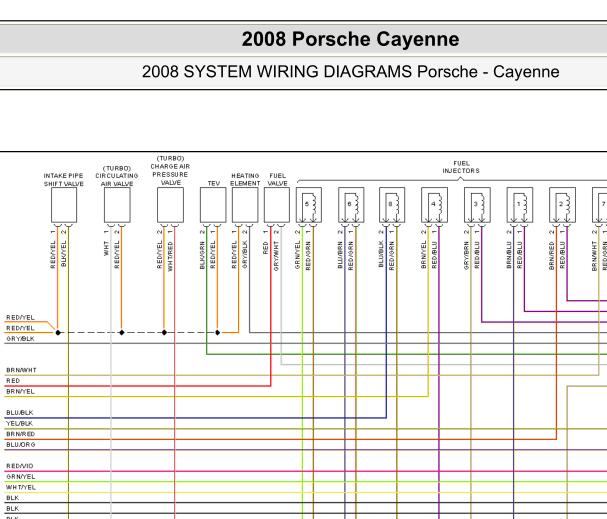Click the 'BLU/ORG' wire label
The image size is (607, 519).
(21, 445)
